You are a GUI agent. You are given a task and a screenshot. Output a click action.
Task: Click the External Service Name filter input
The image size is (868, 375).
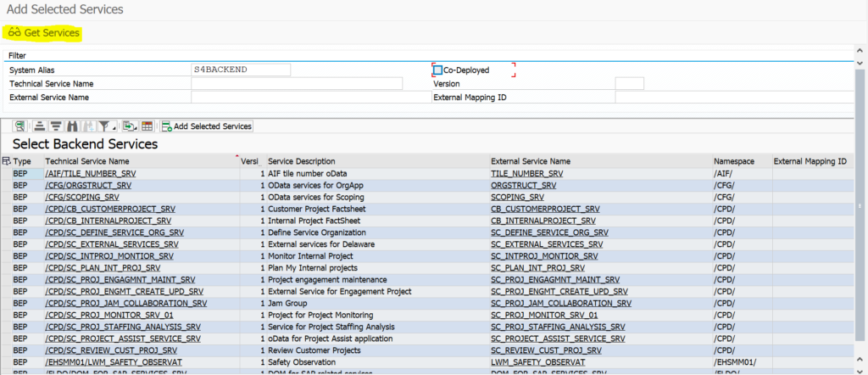click(x=310, y=97)
